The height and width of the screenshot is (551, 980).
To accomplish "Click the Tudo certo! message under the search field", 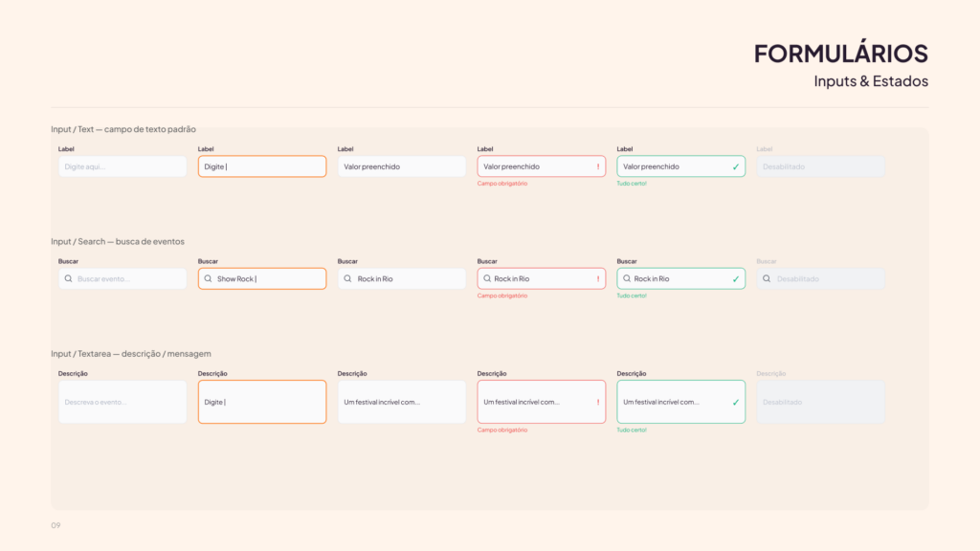I will tap(632, 296).
